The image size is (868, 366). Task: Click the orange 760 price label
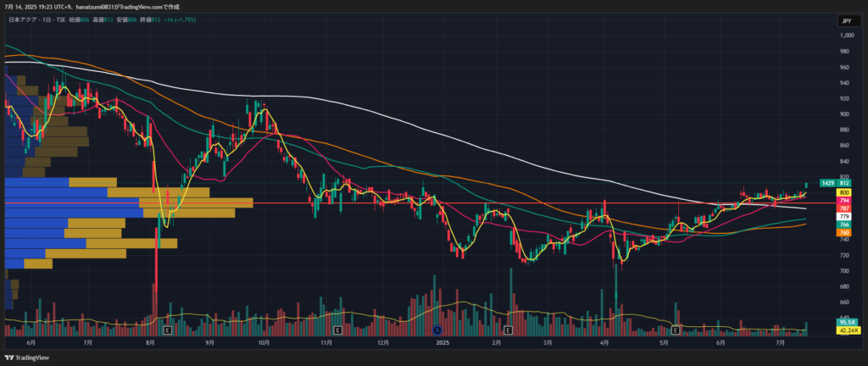tap(845, 233)
